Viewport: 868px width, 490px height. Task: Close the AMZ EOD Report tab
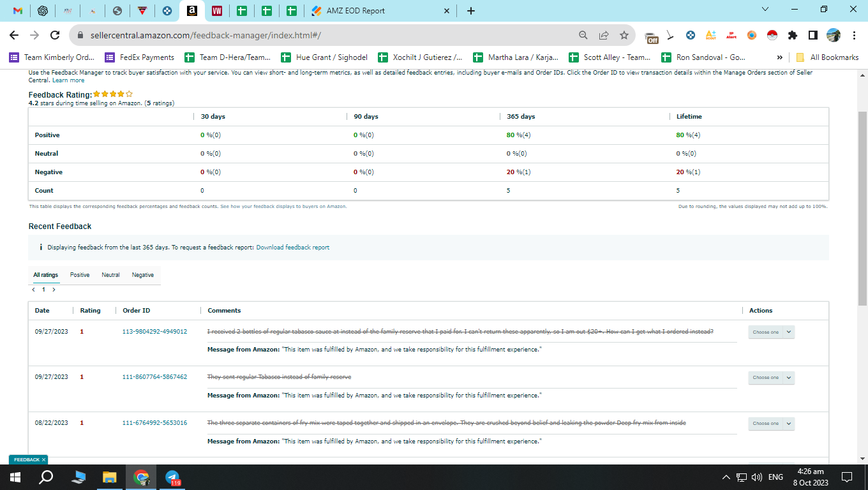(447, 11)
